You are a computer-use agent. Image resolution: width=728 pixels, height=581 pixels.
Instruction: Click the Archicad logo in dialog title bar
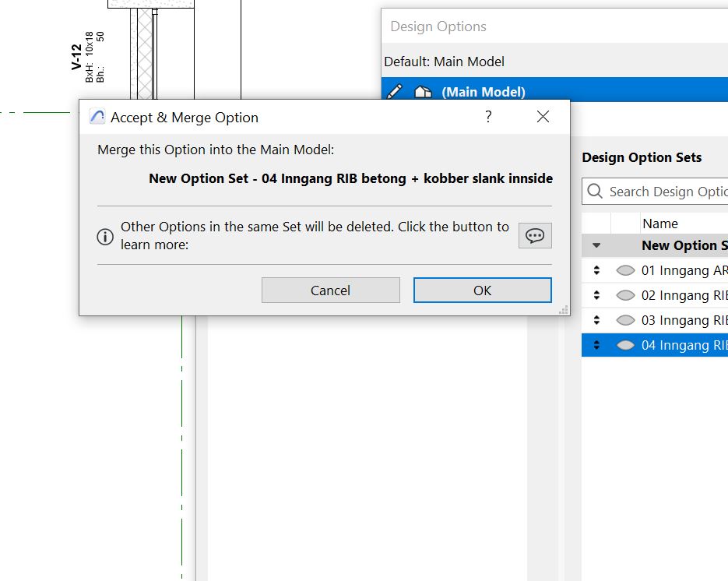click(97, 118)
